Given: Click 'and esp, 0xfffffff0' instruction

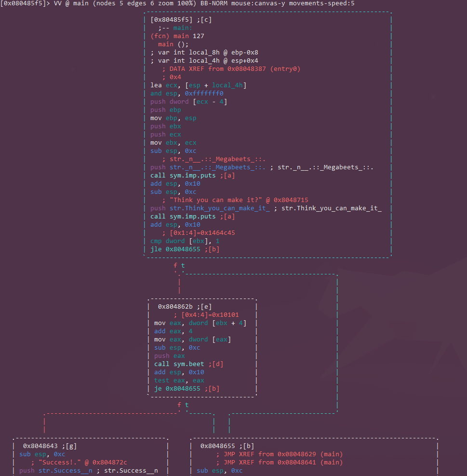Looking at the screenshot, I should click(x=187, y=94).
